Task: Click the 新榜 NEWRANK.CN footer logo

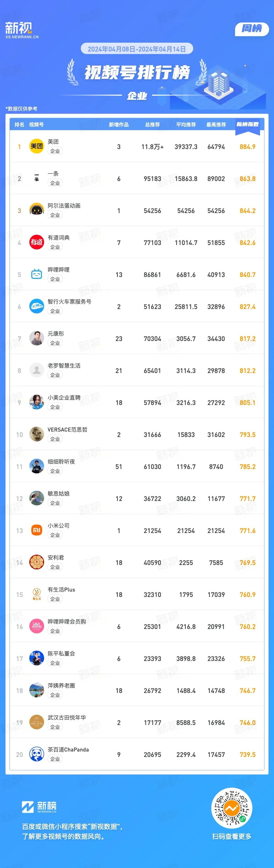Action: [x=39, y=807]
